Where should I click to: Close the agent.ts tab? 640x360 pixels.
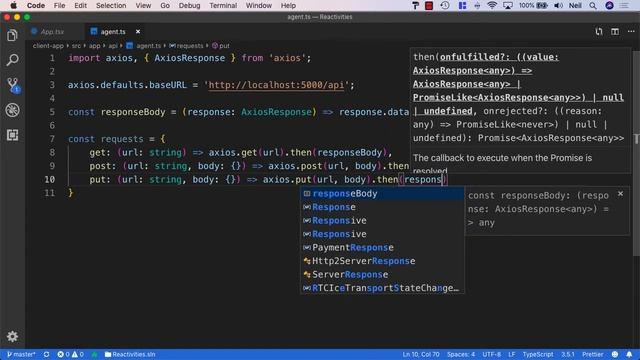coord(138,31)
